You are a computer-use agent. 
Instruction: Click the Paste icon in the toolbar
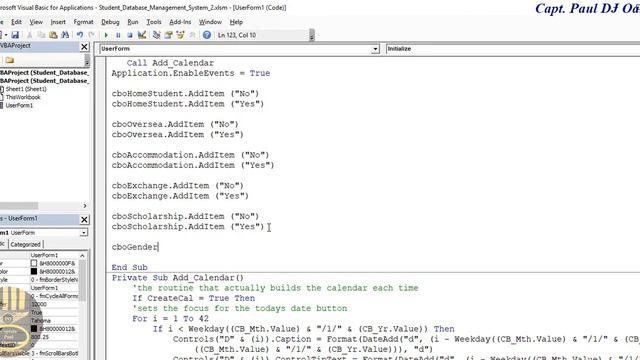[x=53, y=35]
